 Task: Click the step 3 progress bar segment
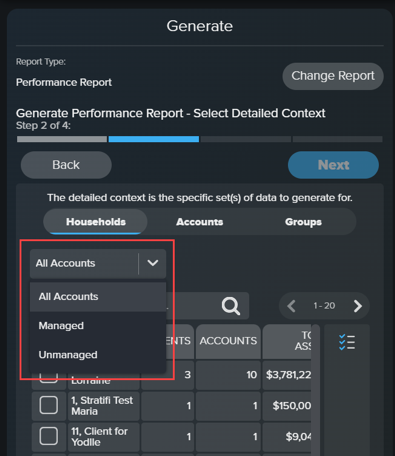click(246, 139)
